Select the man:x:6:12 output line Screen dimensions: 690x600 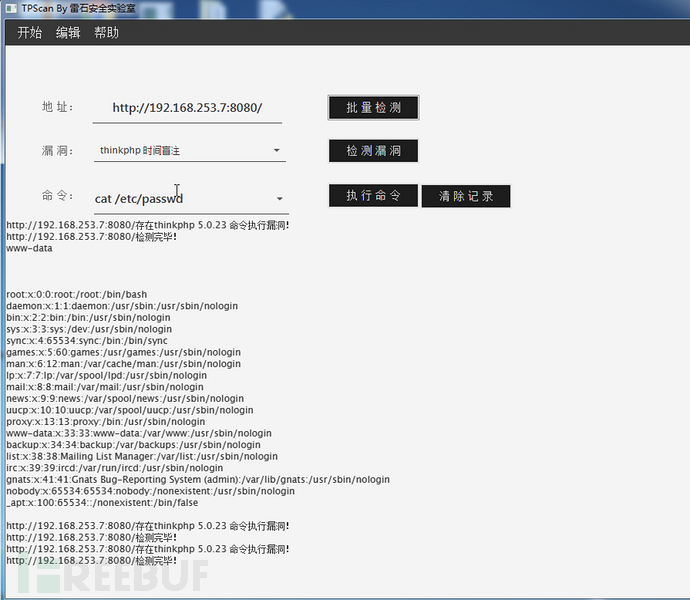[124, 364]
